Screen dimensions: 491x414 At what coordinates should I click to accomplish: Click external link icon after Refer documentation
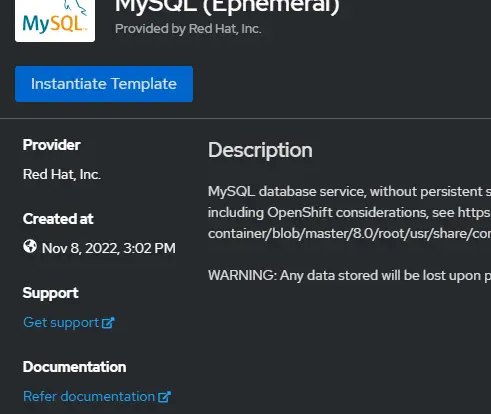164,397
